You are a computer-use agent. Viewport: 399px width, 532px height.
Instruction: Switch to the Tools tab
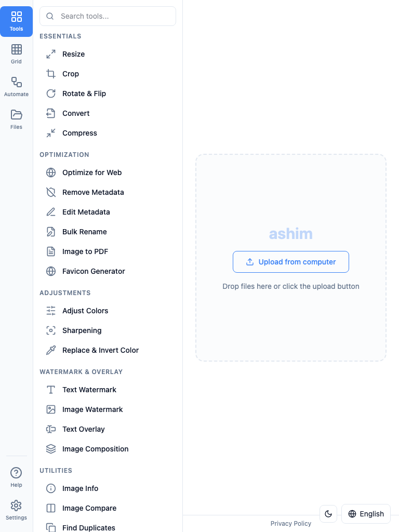tap(16, 21)
